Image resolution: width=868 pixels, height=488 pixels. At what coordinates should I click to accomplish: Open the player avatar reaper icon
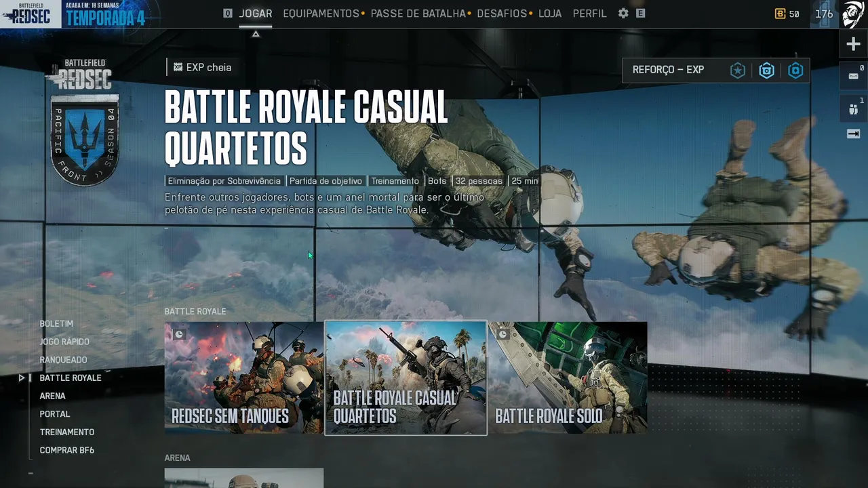(852, 14)
